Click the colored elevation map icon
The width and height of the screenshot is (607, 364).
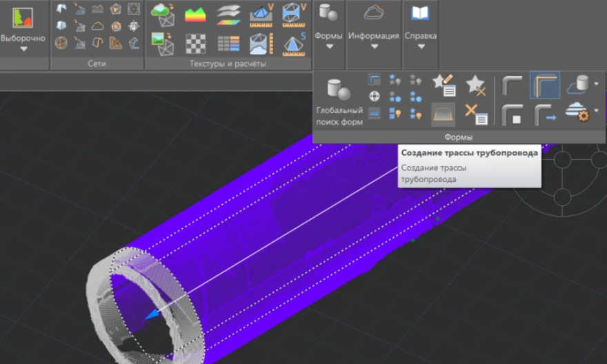pos(196,13)
